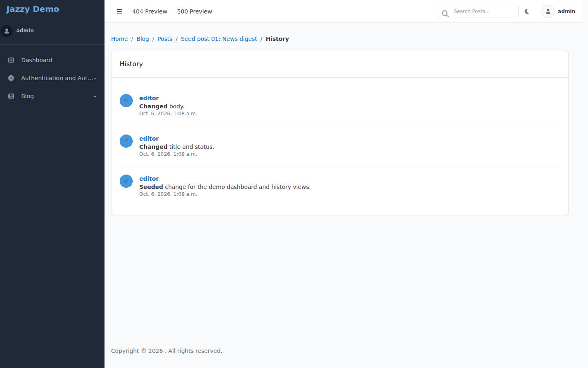Click the sidebar admin username
The width and height of the screenshot is (588, 368).
25,31
